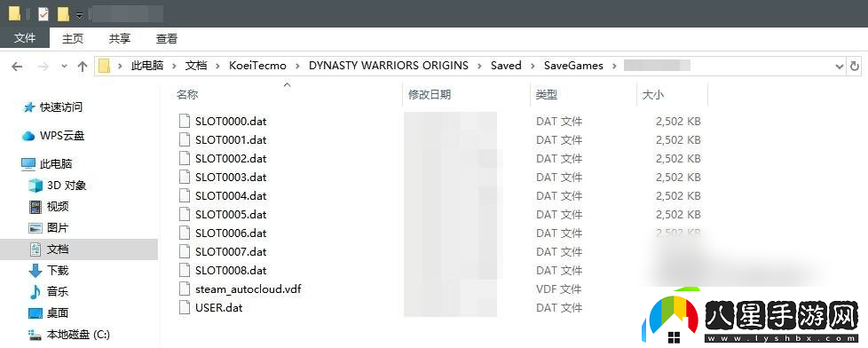Switch to the 查看 ribbon tab
868x348 pixels.
click(167, 38)
